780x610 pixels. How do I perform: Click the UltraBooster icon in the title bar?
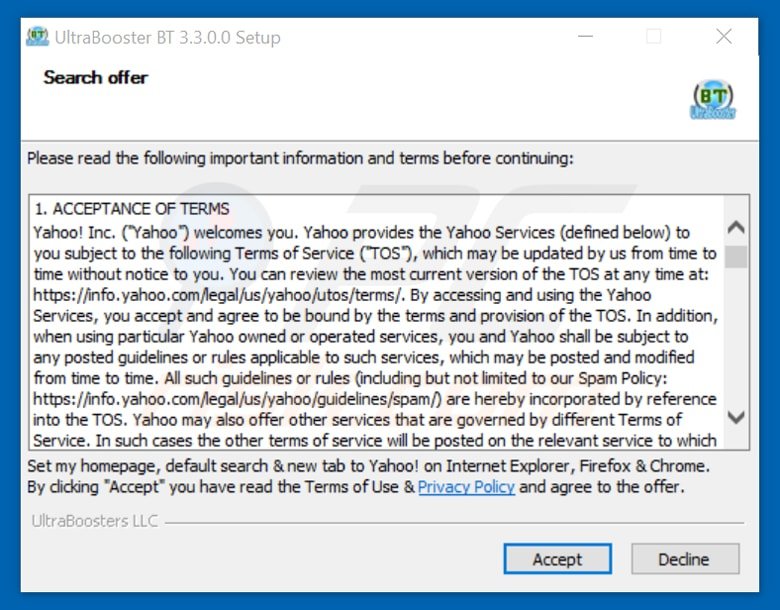tap(37, 37)
